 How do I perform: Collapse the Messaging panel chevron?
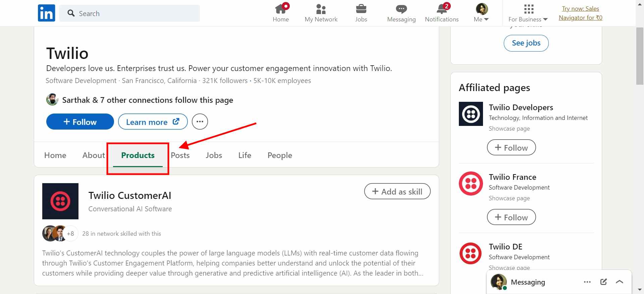(619, 282)
